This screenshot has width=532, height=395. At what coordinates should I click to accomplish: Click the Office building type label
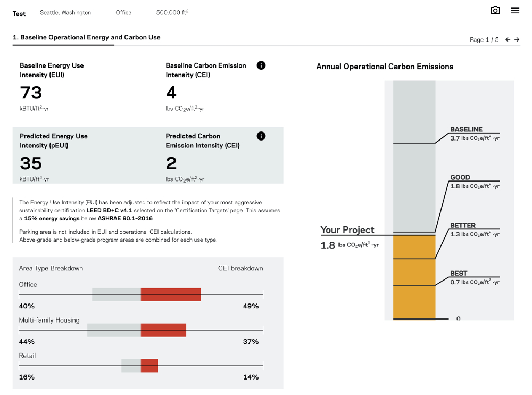pos(123,13)
